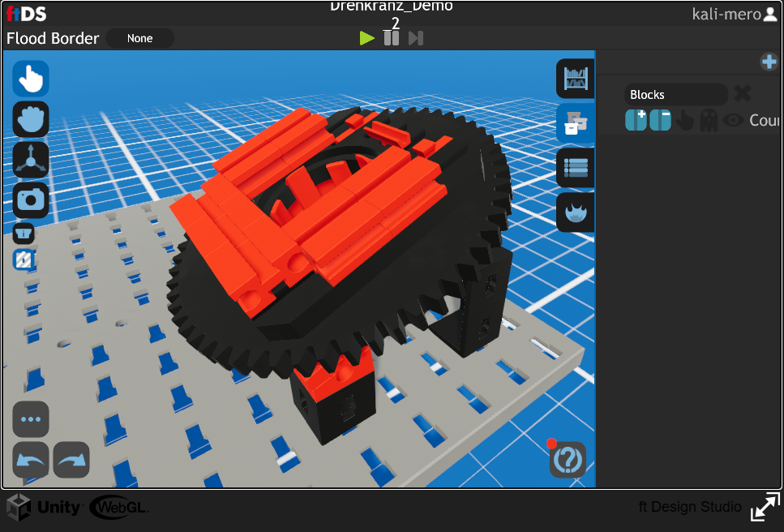Open the storage boxes groups panel
The height and width of the screenshot is (532, 784).
click(576, 123)
